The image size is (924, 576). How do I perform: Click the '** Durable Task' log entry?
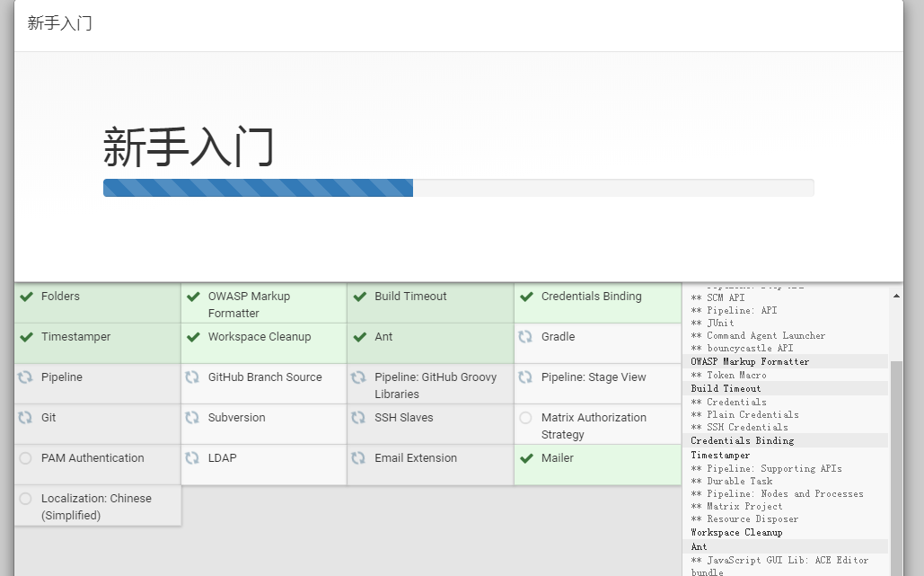pyautogui.click(x=731, y=481)
